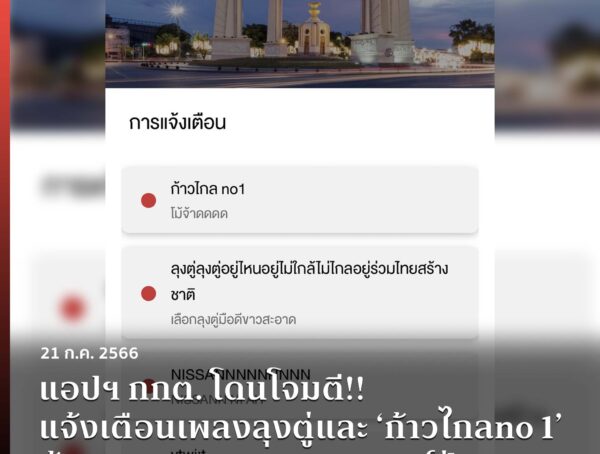600x454 pixels.
Task: Click the blurred red dot in the left background
Action: (x=73, y=308)
